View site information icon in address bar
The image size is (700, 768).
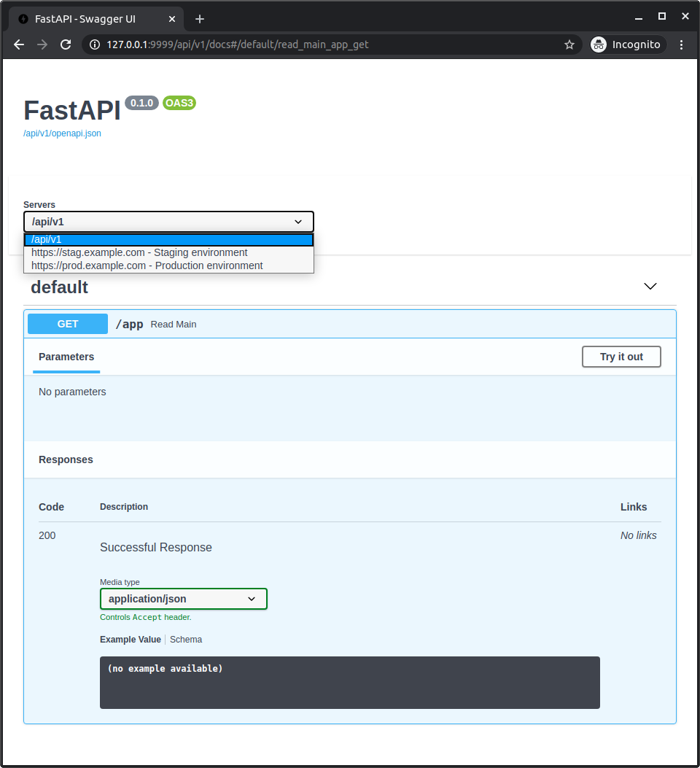(94, 44)
